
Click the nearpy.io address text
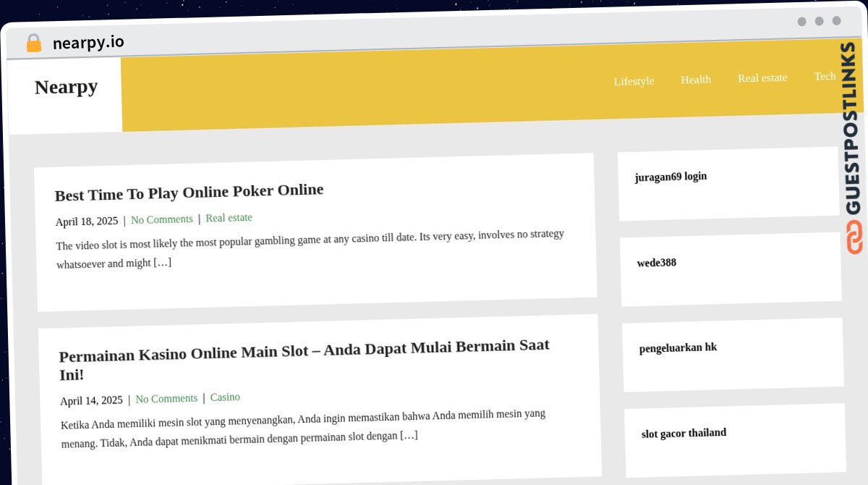click(x=88, y=43)
